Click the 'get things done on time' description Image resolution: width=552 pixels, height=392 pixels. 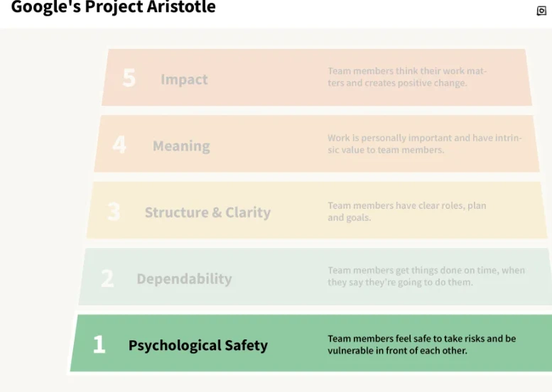pyautogui.click(x=426, y=276)
